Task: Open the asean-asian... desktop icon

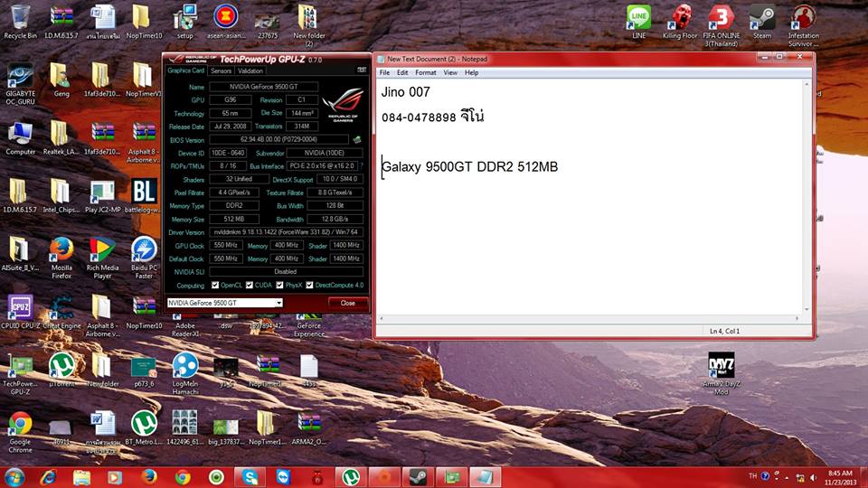Action: (226, 21)
